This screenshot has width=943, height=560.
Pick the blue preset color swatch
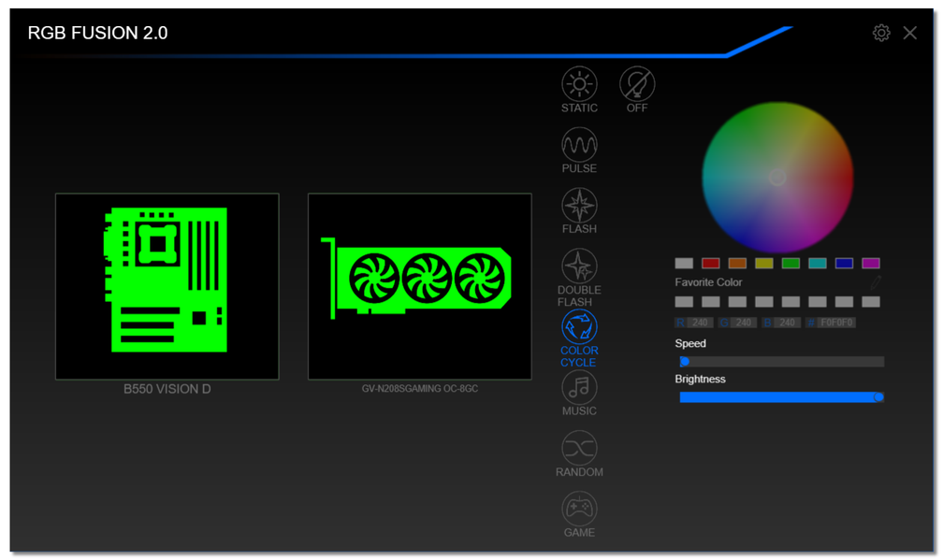pyautogui.click(x=844, y=264)
